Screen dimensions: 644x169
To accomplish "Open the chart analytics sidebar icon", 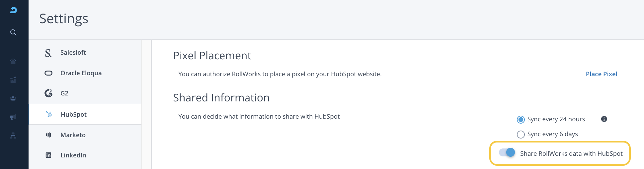I will (13, 80).
